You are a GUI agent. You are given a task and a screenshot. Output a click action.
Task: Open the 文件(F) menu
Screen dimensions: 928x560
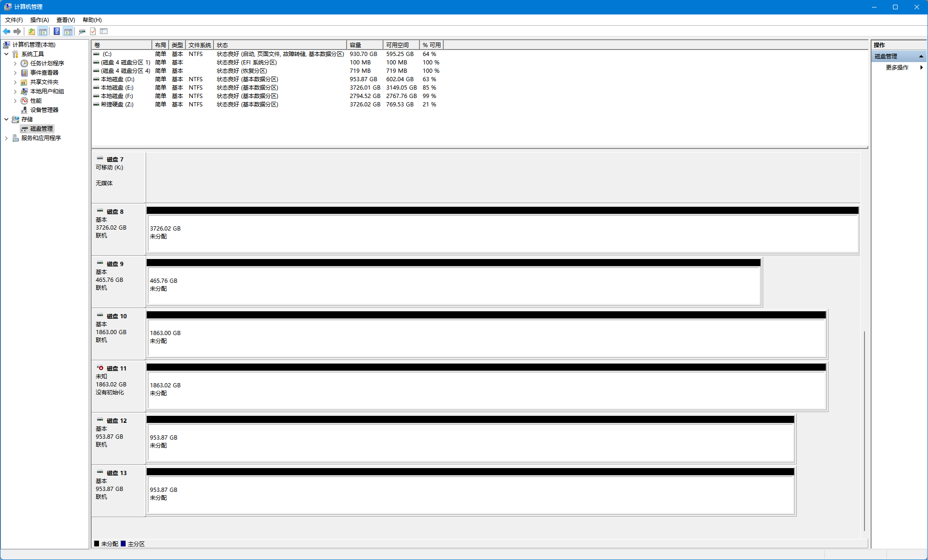14,20
